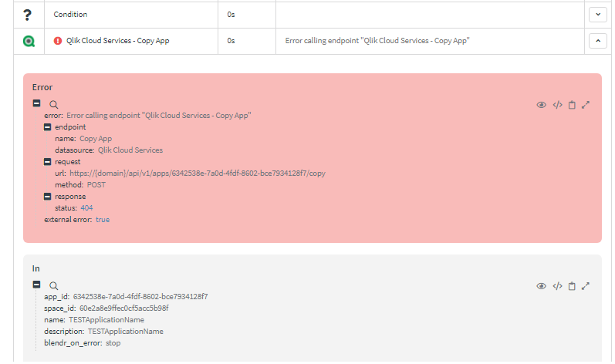Show raw code view in Error panel
Image resolution: width=615 pixels, height=364 pixels.
[557, 105]
